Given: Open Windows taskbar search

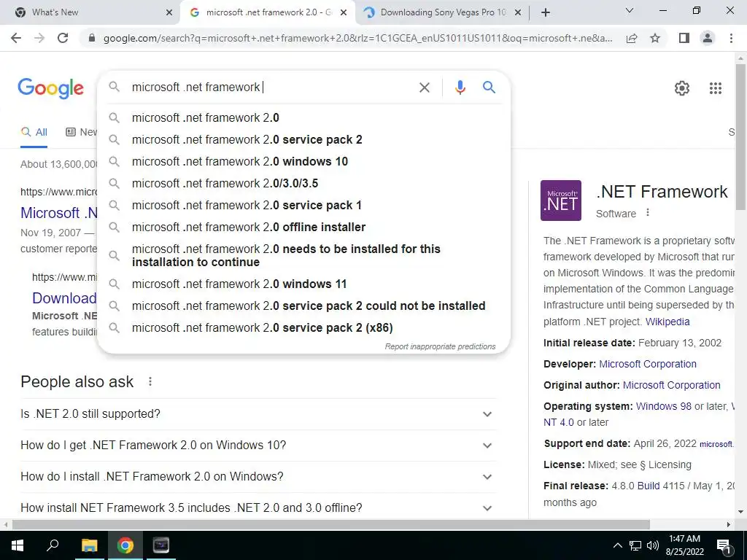Looking at the screenshot, I should 53,545.
